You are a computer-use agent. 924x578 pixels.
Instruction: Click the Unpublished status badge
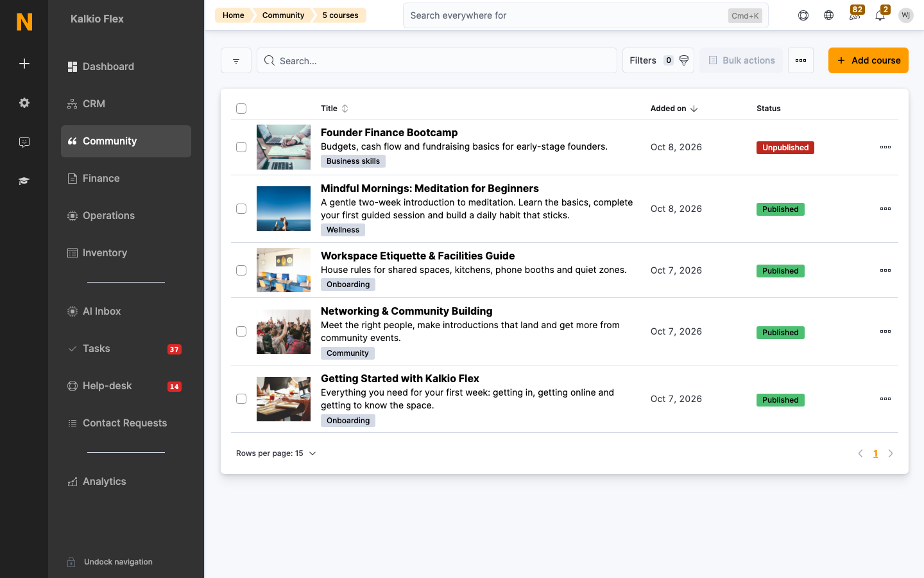(785, 148)
